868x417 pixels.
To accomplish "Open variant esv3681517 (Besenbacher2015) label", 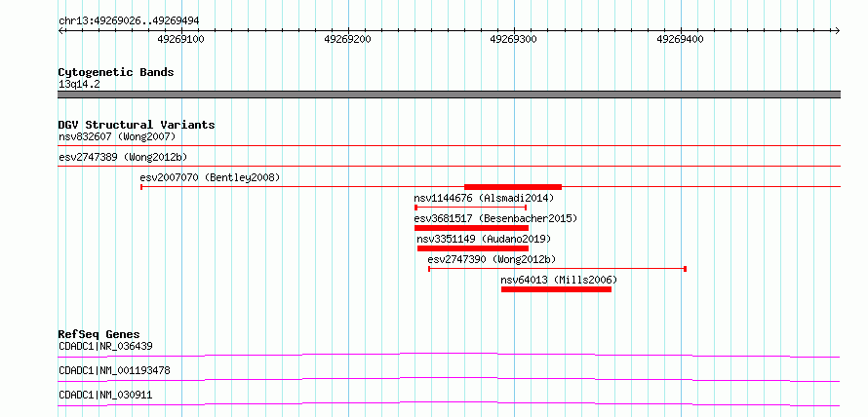I will point(495,218).
